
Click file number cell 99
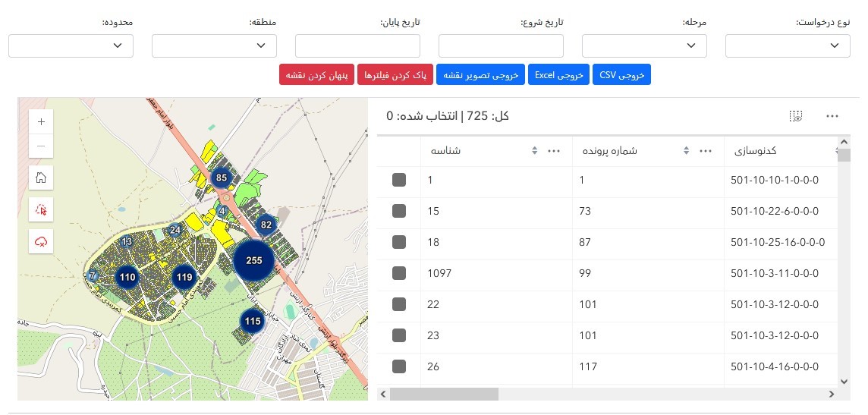pyautogui.click(x=585, y=273)
